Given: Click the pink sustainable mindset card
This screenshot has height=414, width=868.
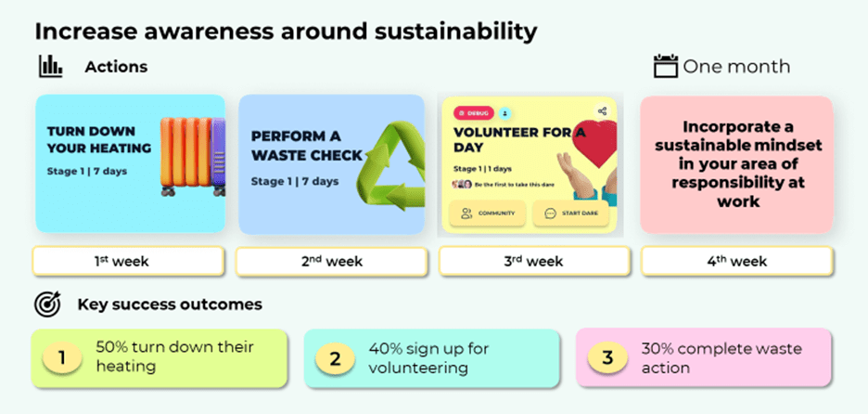Looking at the screenshot, I should click(x=737, y=164).
